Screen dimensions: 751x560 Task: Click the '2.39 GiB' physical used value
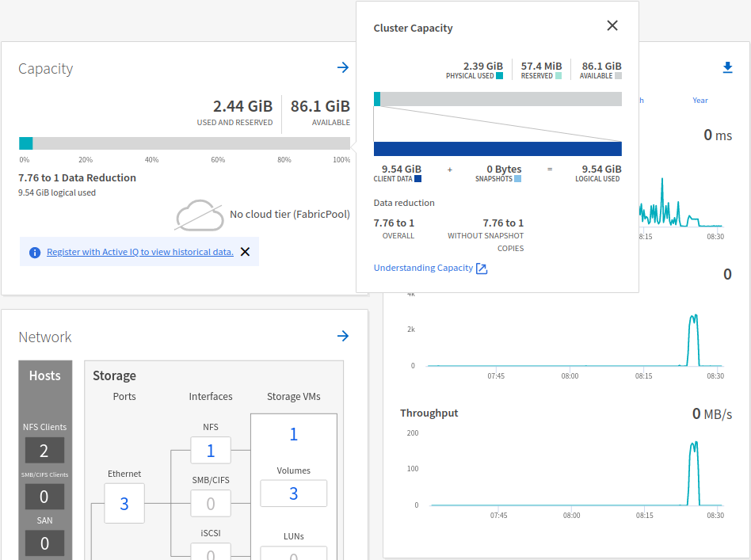(483, 66)
